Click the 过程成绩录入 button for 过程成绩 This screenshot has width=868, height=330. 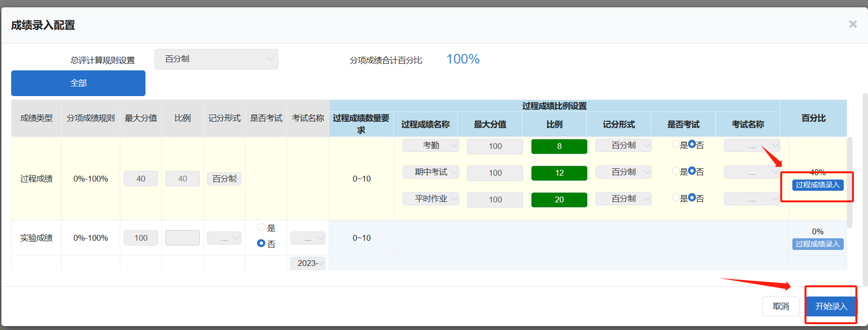[818, 185]
